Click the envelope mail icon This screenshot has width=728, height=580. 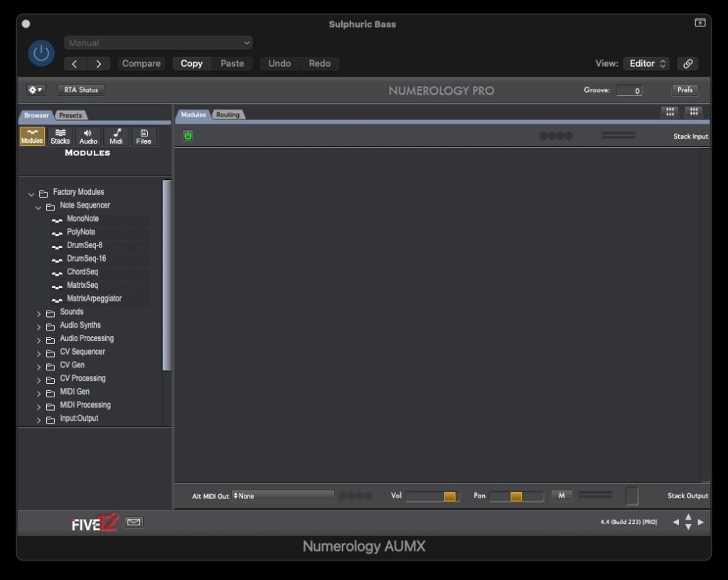(134, 522)
